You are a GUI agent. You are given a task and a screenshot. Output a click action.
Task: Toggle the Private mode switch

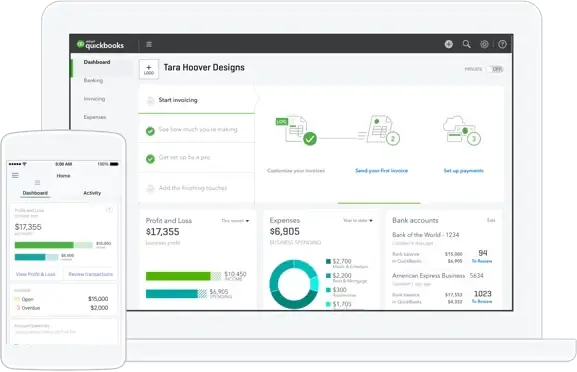pos(495,69)
